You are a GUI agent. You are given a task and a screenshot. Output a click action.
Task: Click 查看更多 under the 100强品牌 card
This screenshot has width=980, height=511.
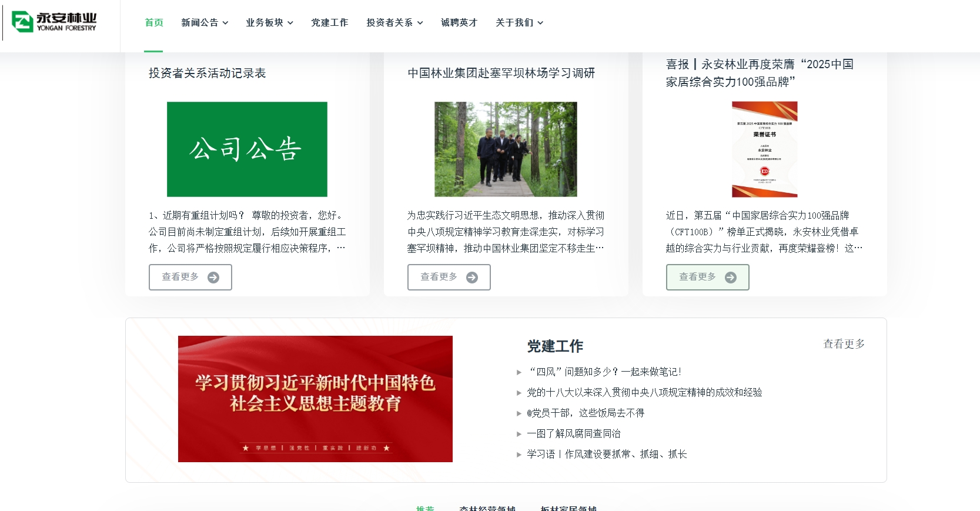pos(708,277)
